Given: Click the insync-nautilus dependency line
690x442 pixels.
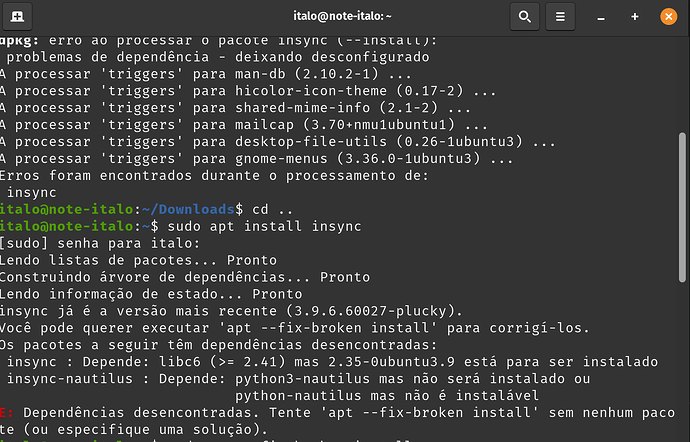Looking at the screenshot, I should [298, 379].
